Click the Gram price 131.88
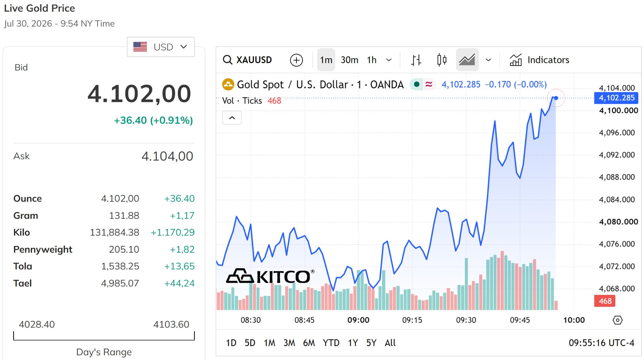Screen dimensions: 644x360 click(x=124, y=216)
